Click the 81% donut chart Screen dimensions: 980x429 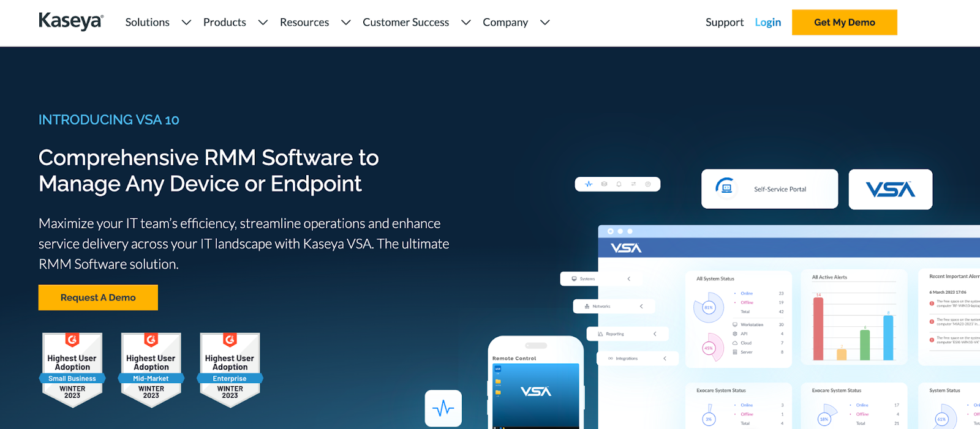(x=709, y=307)
